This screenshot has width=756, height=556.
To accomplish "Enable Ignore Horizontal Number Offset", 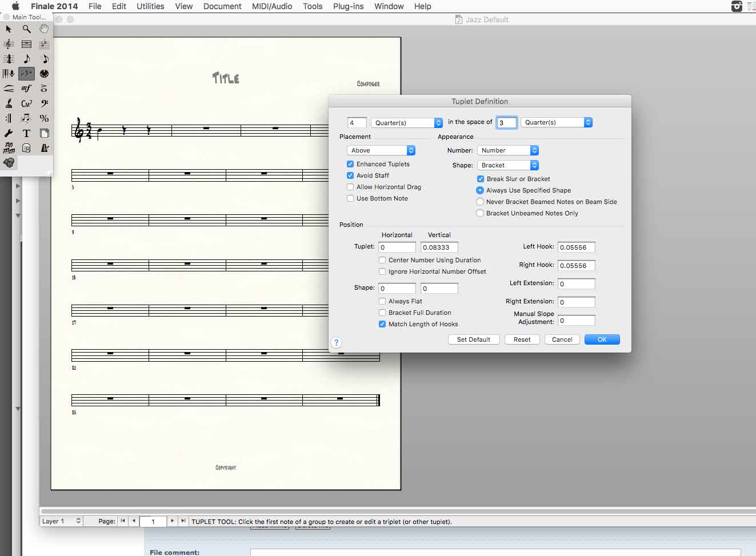I will pos(382,271).
